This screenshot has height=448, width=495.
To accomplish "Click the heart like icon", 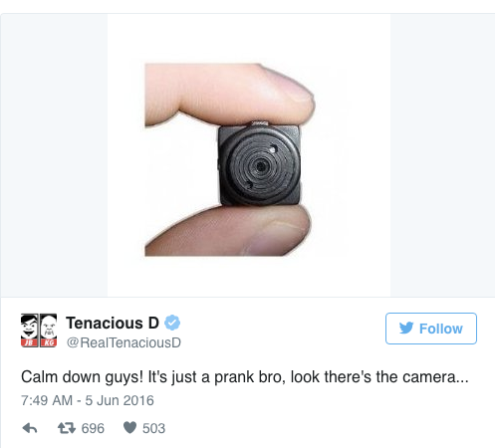I will tap(129, 428).
